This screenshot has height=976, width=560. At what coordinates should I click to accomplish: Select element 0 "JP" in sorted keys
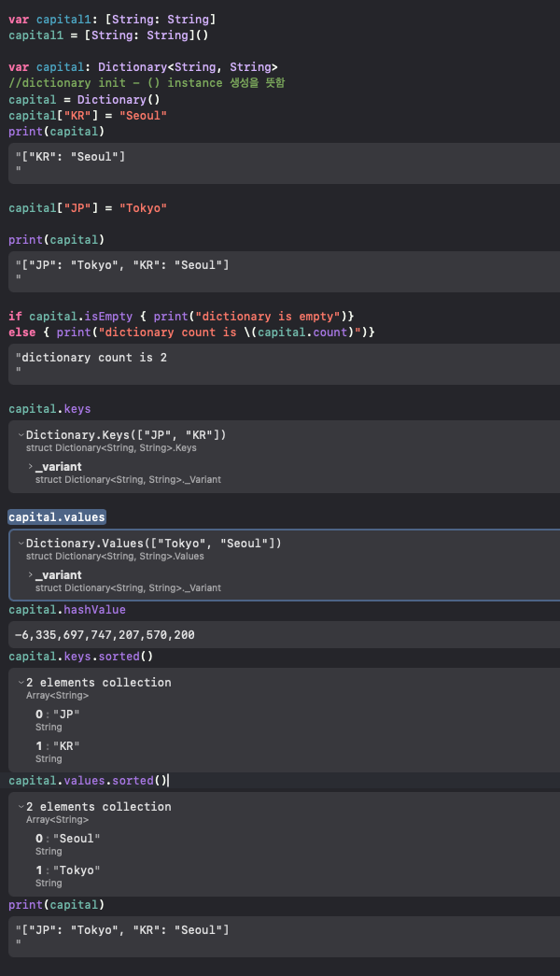pos(57,714)
